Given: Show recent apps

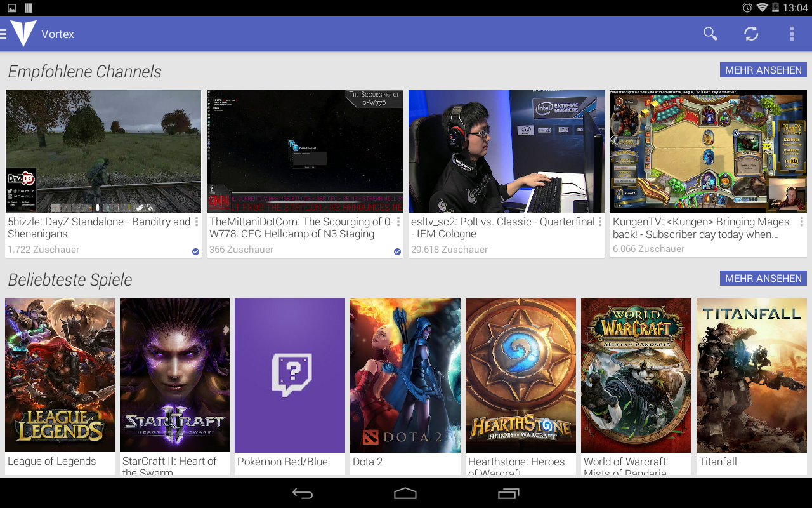Looking at the screenshot, I should [x=509, y=493].
